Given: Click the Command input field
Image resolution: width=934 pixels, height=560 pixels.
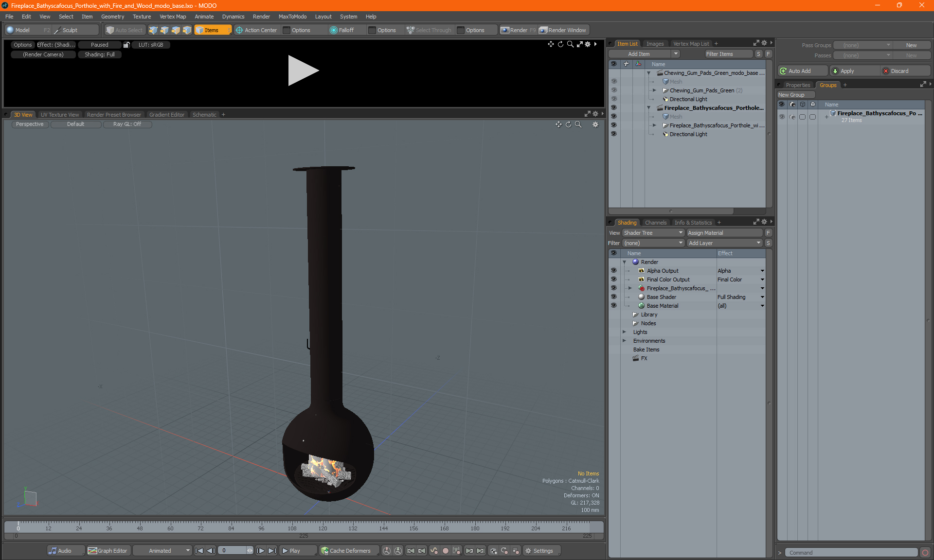Looking at the screenshot, I should coord(852,553).
